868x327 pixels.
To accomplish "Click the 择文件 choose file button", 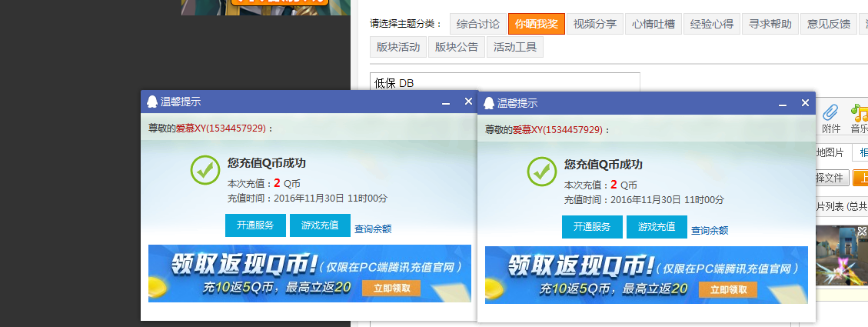I will pos(832,178).
